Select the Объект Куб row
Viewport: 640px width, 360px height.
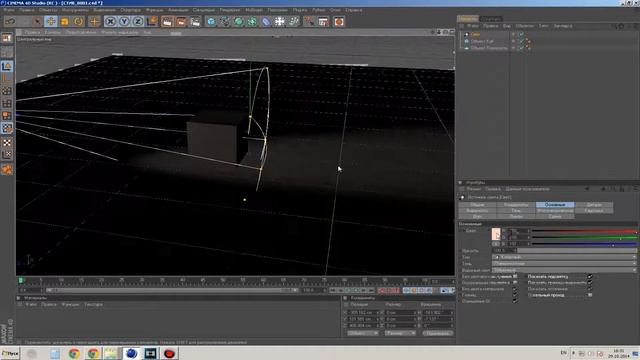pyautogui.click(x=482, y=41)
